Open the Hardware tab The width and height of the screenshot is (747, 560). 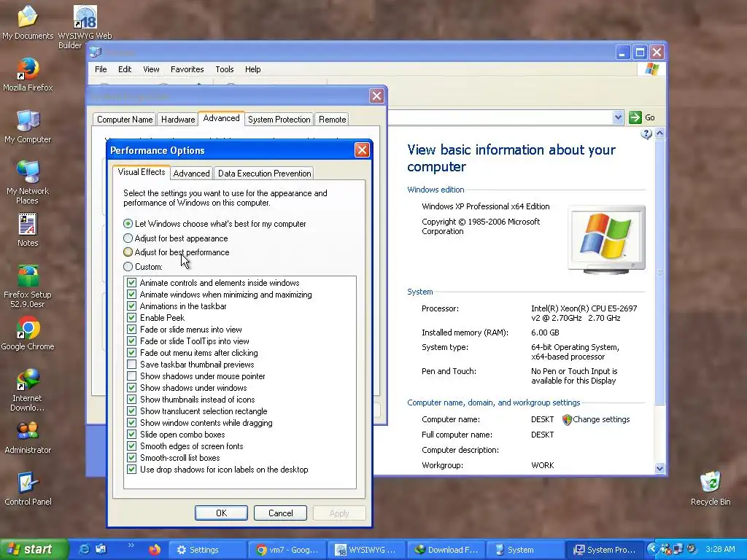coord(178,120)
